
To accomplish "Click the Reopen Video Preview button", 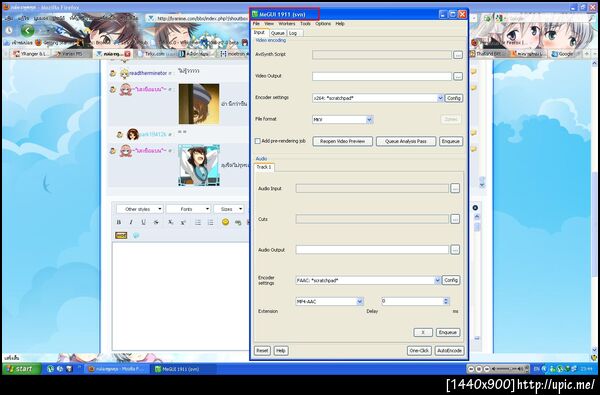I will point(342,141).
